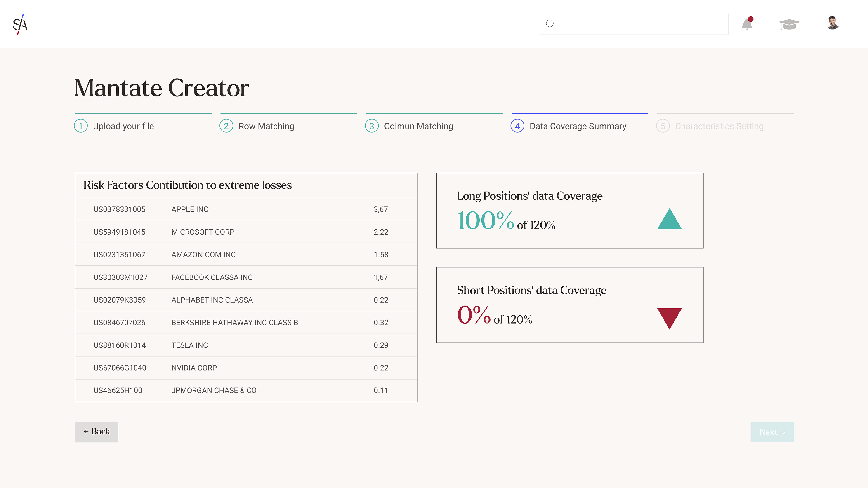Click the 0.29 value for Tesla
Image resolution: width=868 pixels, height=488 pixels.
click(x=381, y=345)
